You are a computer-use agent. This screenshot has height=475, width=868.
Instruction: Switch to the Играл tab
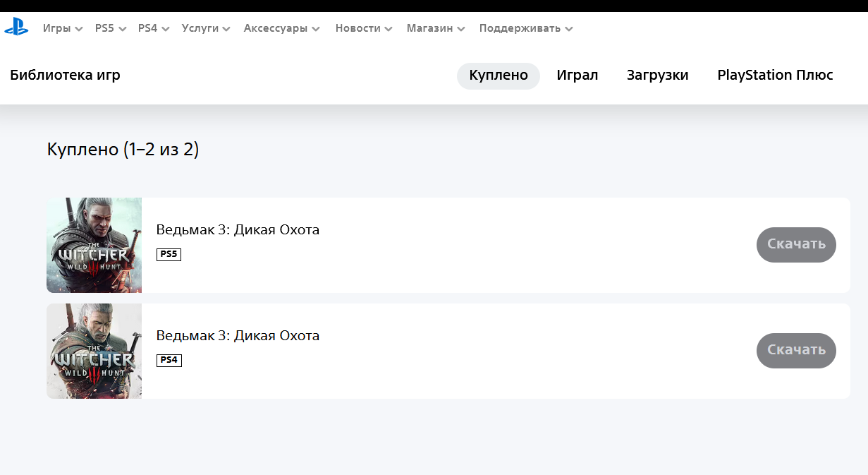coord(577,76)
